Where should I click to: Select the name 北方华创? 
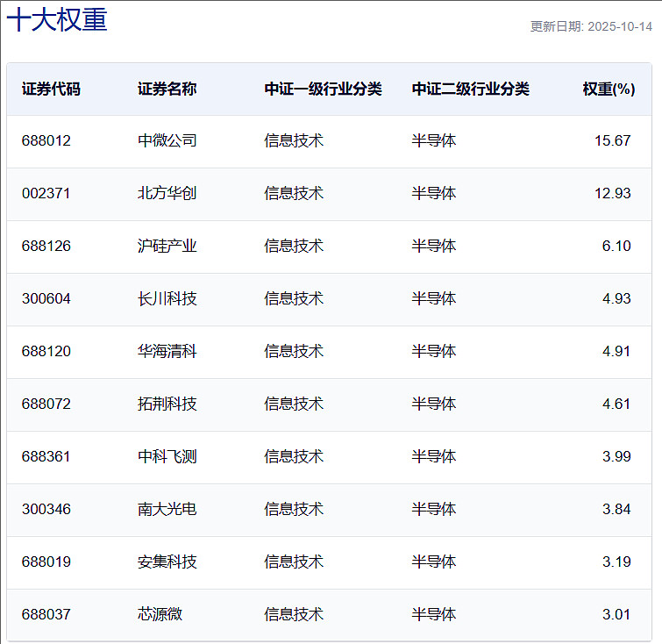pos(167,194)
